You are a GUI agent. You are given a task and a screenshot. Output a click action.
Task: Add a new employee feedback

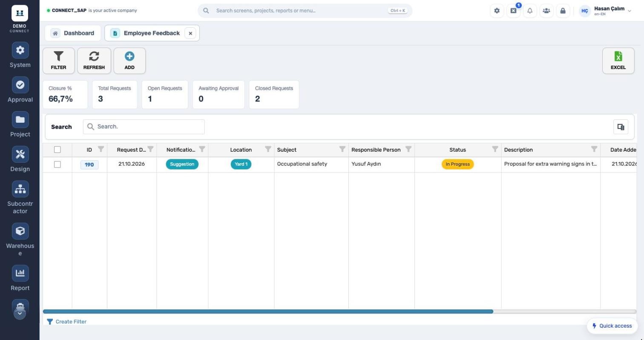[129, 61]
